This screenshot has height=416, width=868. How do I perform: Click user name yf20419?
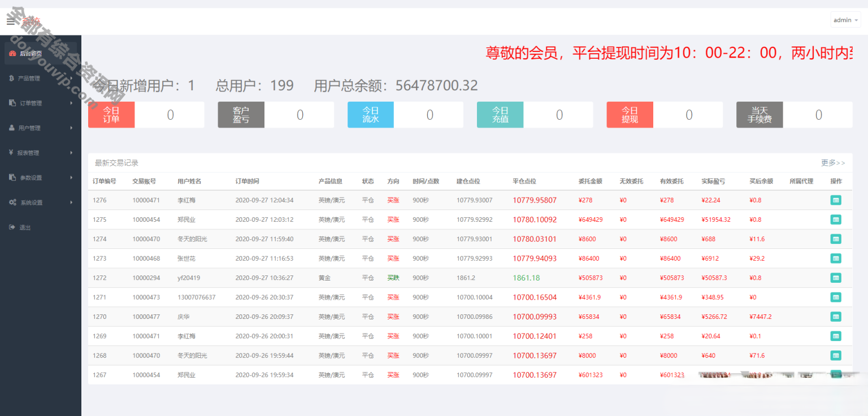click(189, 278)
